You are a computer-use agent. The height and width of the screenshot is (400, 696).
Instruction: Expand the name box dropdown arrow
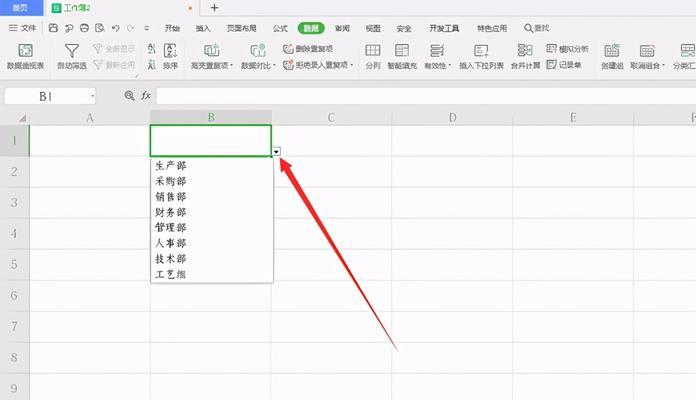92,96
